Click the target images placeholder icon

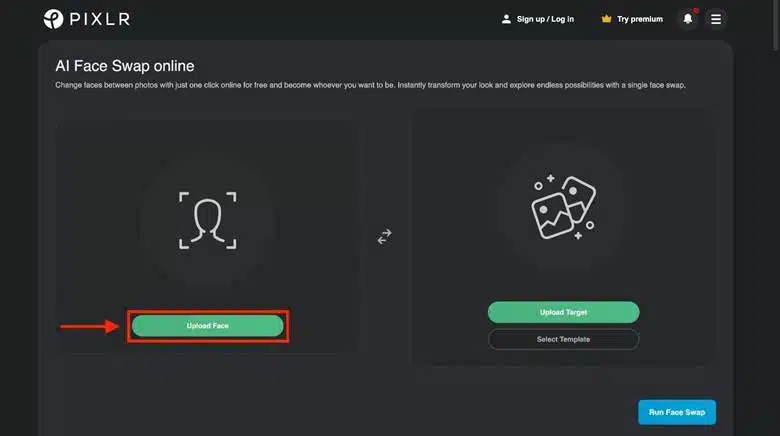[563, 207]
